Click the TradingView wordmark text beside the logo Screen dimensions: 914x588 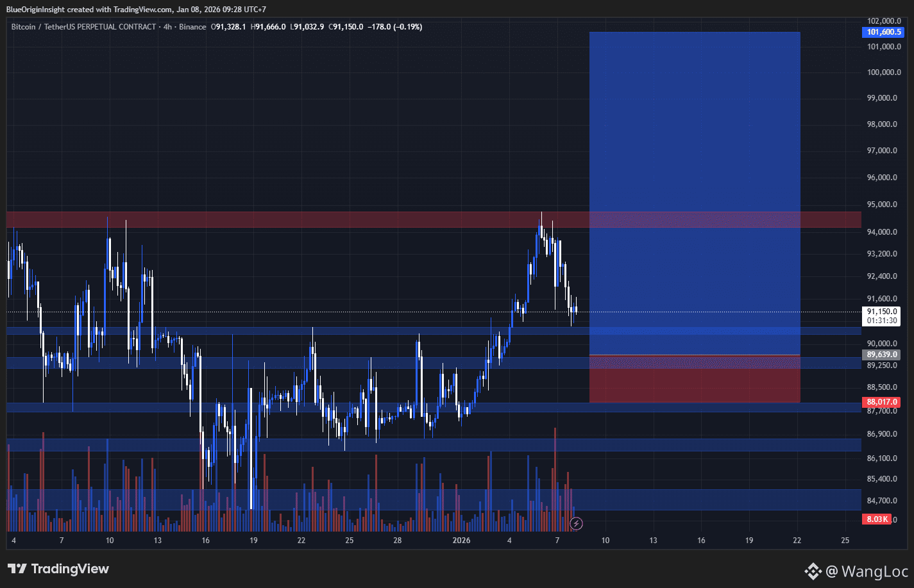[71, 569]
